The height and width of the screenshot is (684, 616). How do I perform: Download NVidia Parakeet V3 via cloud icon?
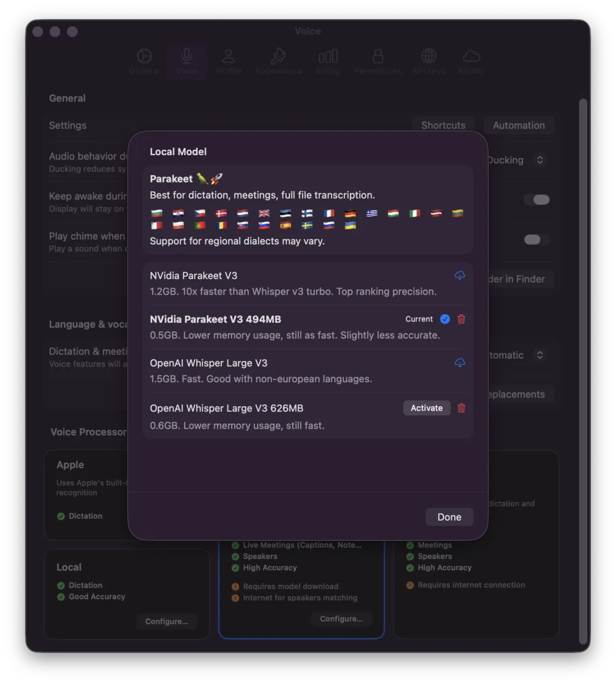[x=460, y=275]
